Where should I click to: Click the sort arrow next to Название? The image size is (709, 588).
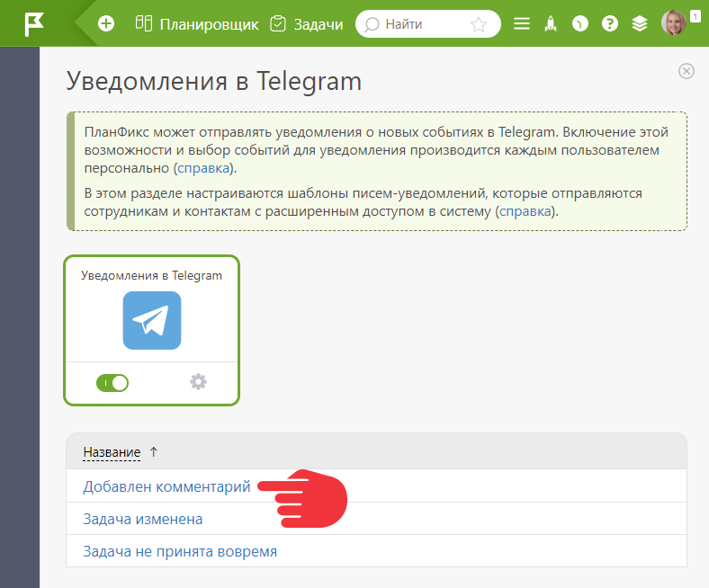pyautogui.click(x=153, y=451)
